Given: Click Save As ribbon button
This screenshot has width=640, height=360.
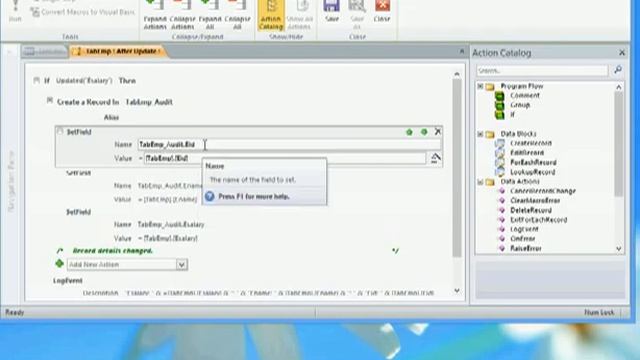Looking at the screenshot, I should [x=357, y=15].
